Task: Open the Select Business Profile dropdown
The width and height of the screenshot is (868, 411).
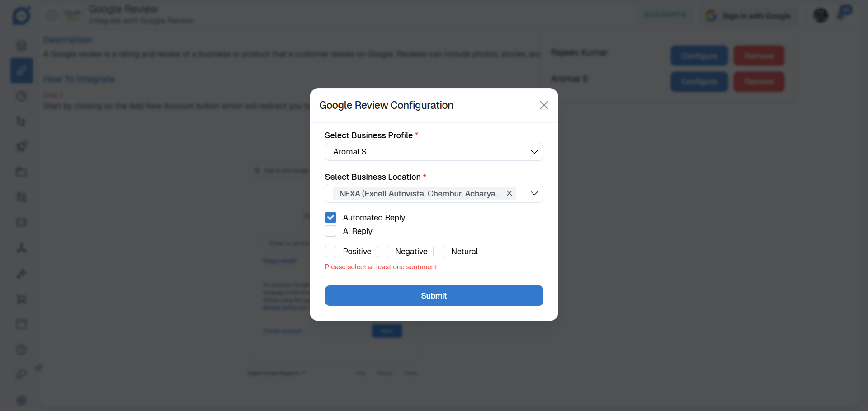Action: 434,152
